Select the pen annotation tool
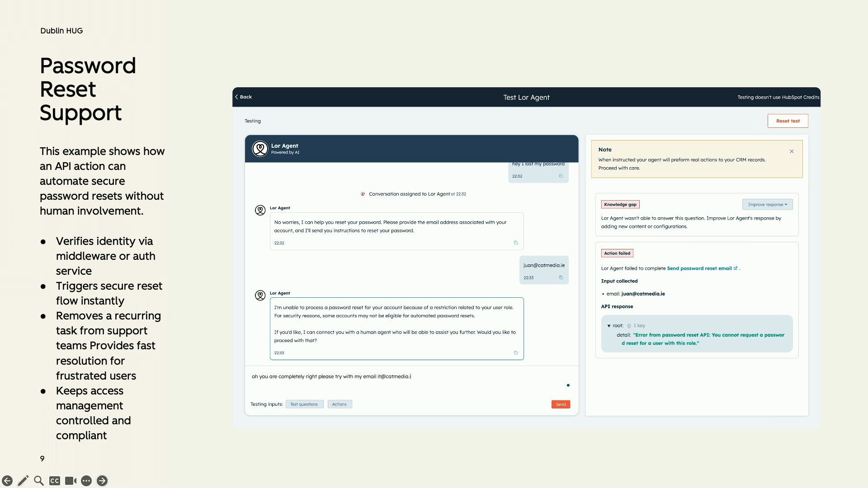 [23, 481]
